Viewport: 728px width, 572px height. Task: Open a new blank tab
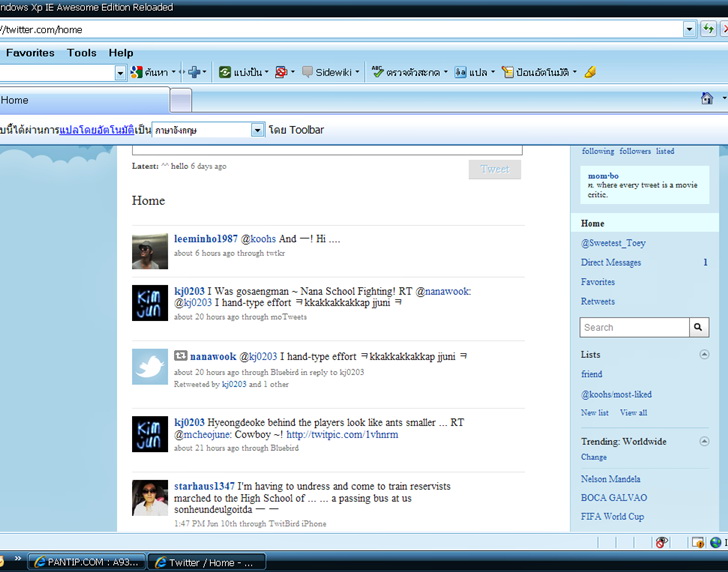pos(181,100)
